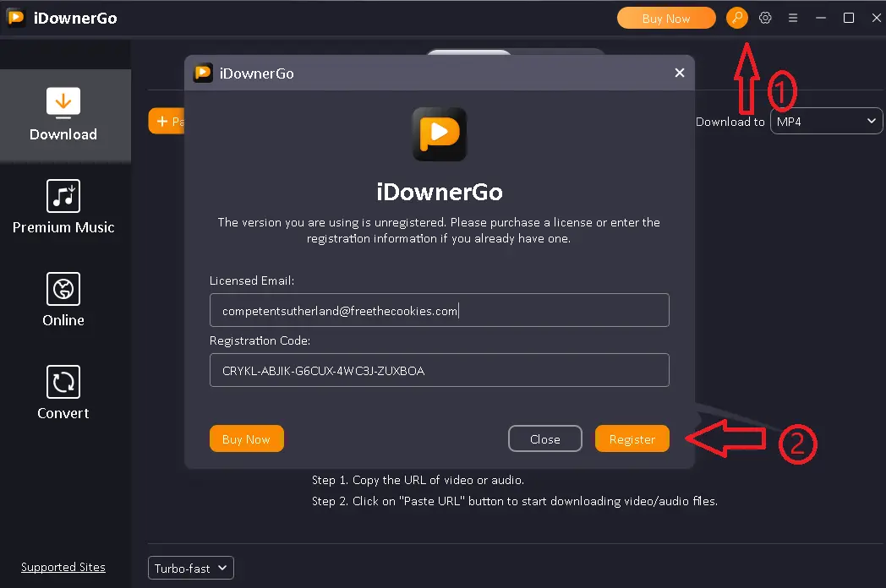Click the Close button in dialog

(544, 439)
